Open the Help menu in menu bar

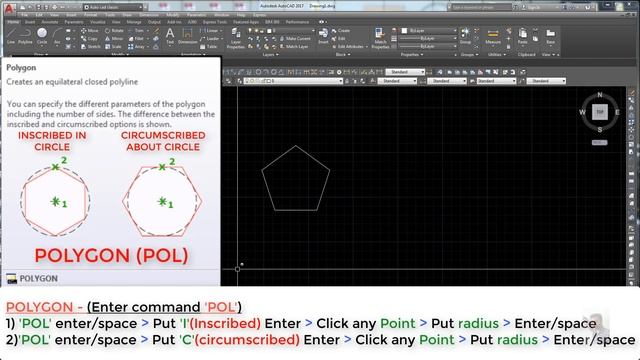point(241,15)
